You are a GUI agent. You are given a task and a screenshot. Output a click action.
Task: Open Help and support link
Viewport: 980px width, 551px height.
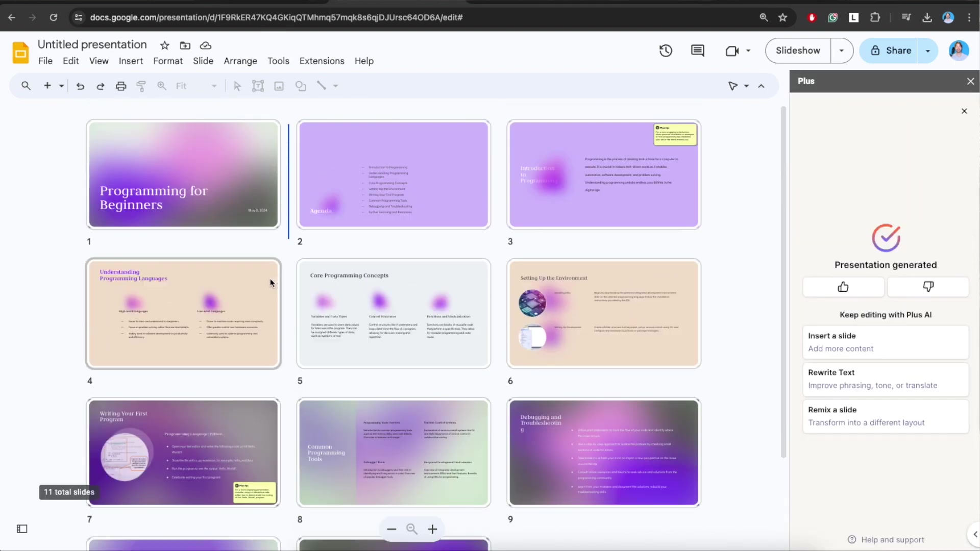[x=886, y=540]
